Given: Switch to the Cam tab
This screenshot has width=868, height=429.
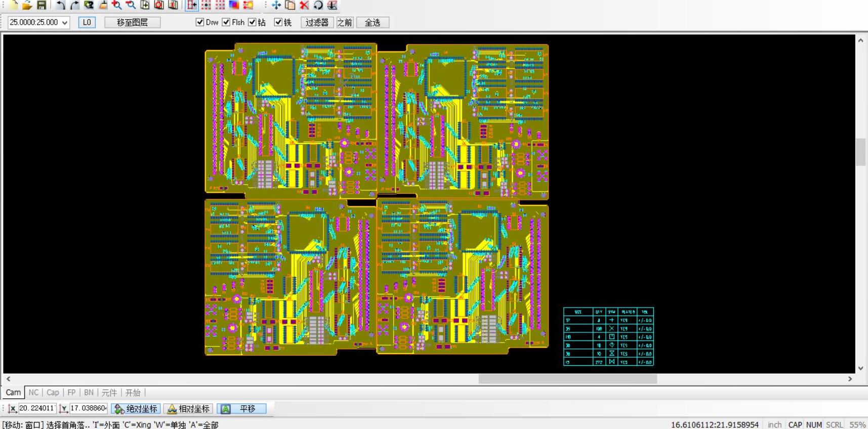Looking at the screenshot, I should pos(13,393).
